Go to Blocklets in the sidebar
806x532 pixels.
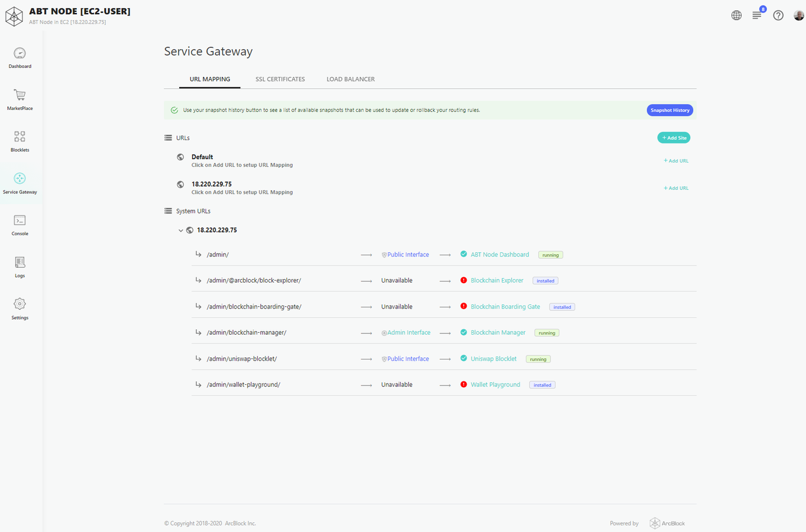pyautogui.click(x=20, y=137)
